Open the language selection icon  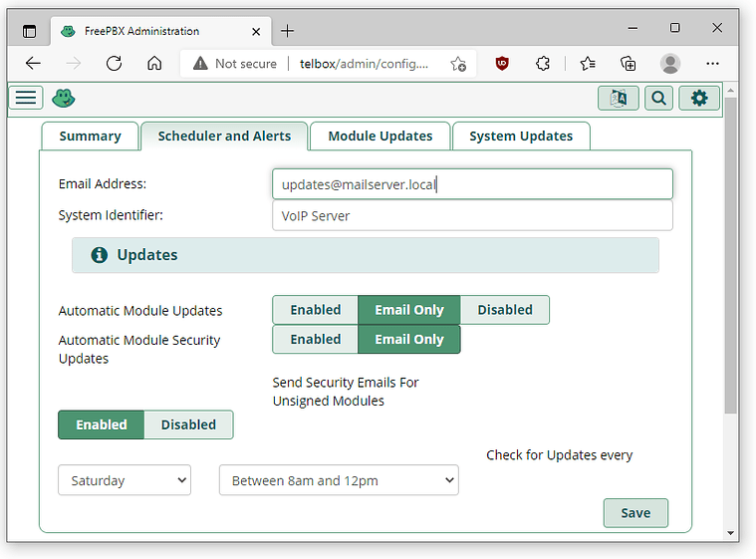click(x=619, y=98)
